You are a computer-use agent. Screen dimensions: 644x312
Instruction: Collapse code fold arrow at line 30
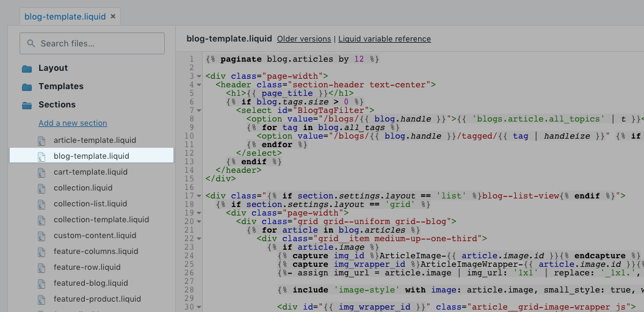point(199,307)
